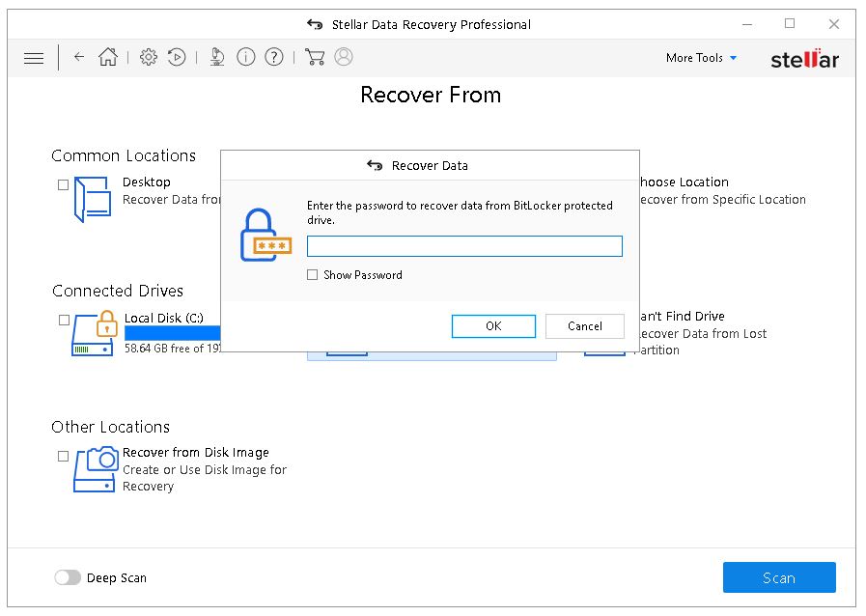Image resolution: width=866 pixels, height=616 pixels.
Task: Go back with the arrow icon
Action: pyautogui.click(x=79, y=56)
